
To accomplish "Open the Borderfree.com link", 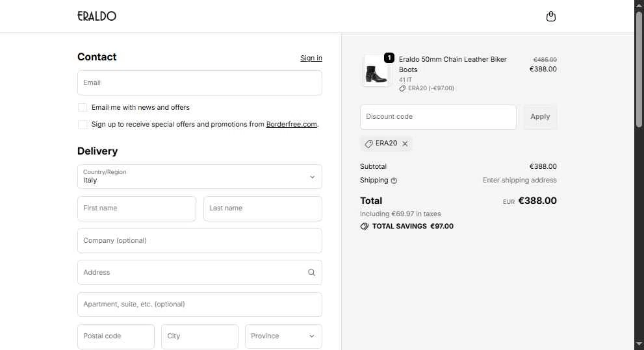I will pos(292,124).
